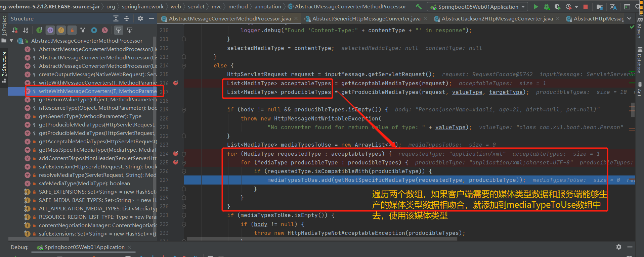The width and height of the screenshot is (644, 257).
Task: Click breadcrumb 'servlet'
Action: click(x=196, y=6)
